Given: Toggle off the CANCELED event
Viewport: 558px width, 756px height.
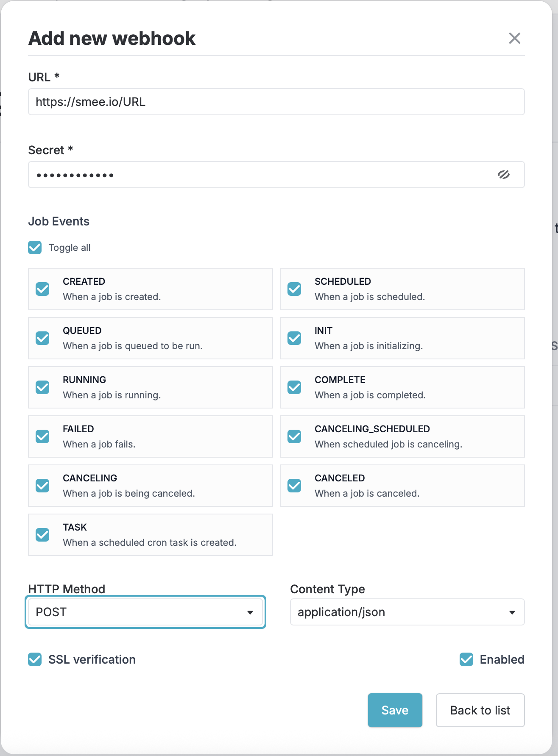Looking at the screenshot, I should [x=294, y=486].
